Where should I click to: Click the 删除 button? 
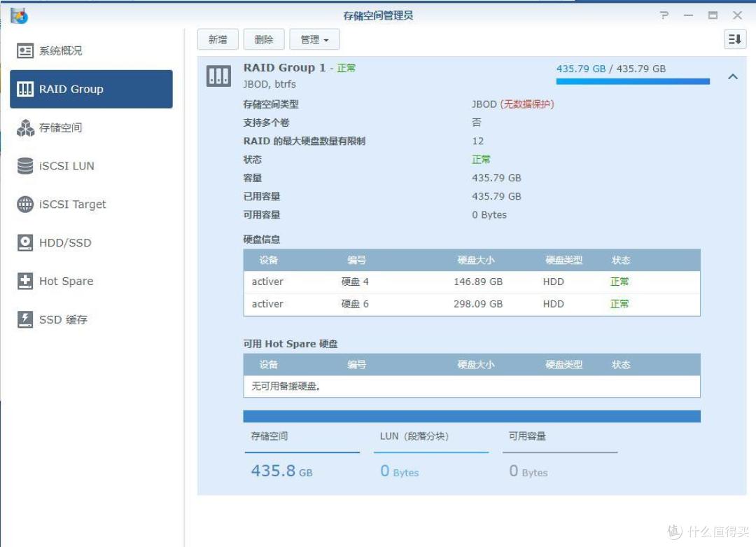[264, 39]
